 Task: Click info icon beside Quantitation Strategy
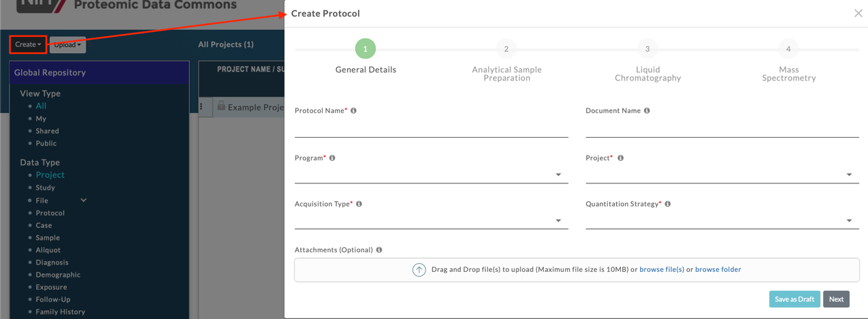pyautogui.click(x=667, y=204)
